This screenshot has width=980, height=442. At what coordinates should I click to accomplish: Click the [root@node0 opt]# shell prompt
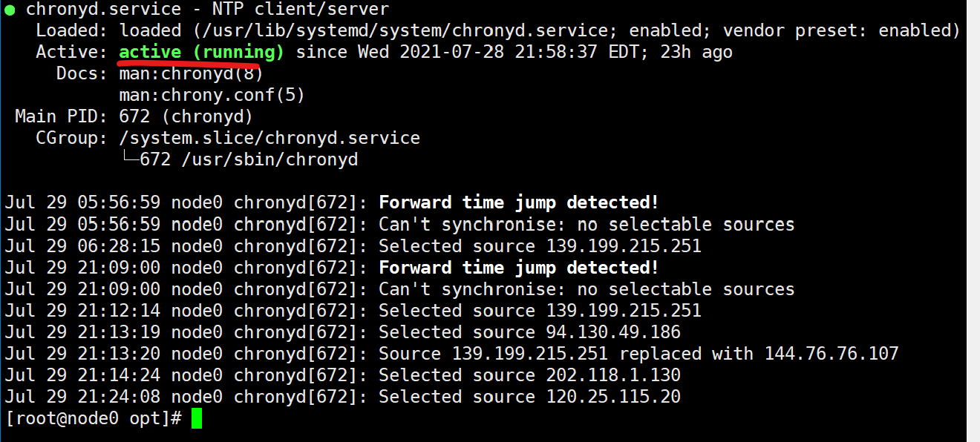[x=93, y=419]
